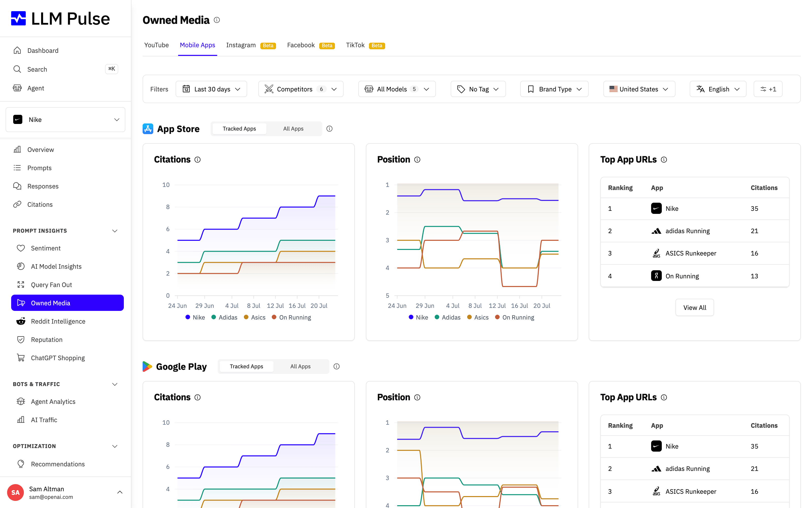812x508 pixels.
Task: Select Tracked Apps in App Store section
Action: tap(239, 129)
